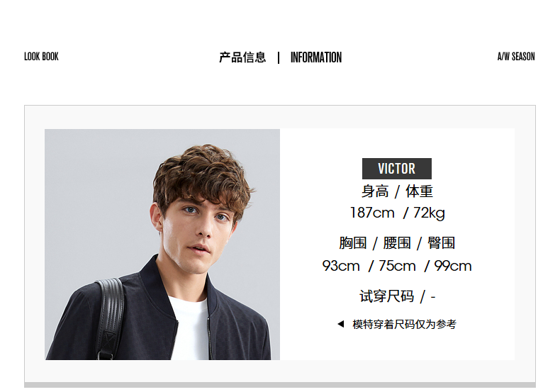
Task: Open the model portrait photo
Action: (x=162, y=244)
